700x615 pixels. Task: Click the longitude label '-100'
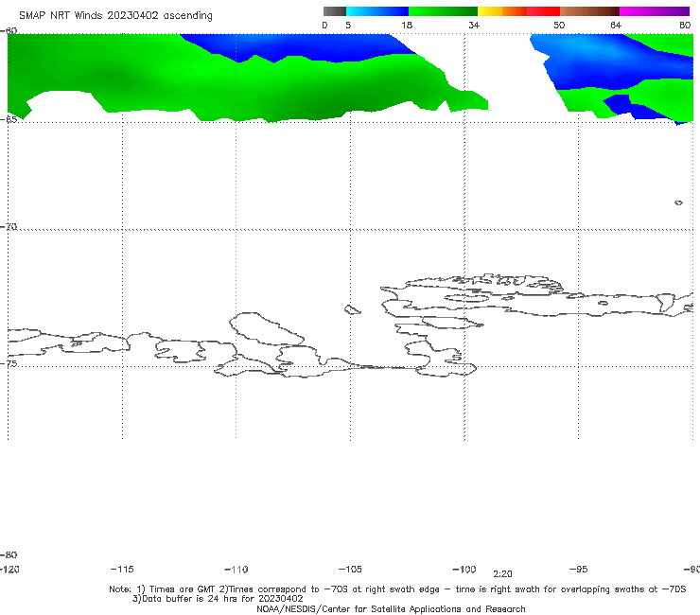(464, 570)
